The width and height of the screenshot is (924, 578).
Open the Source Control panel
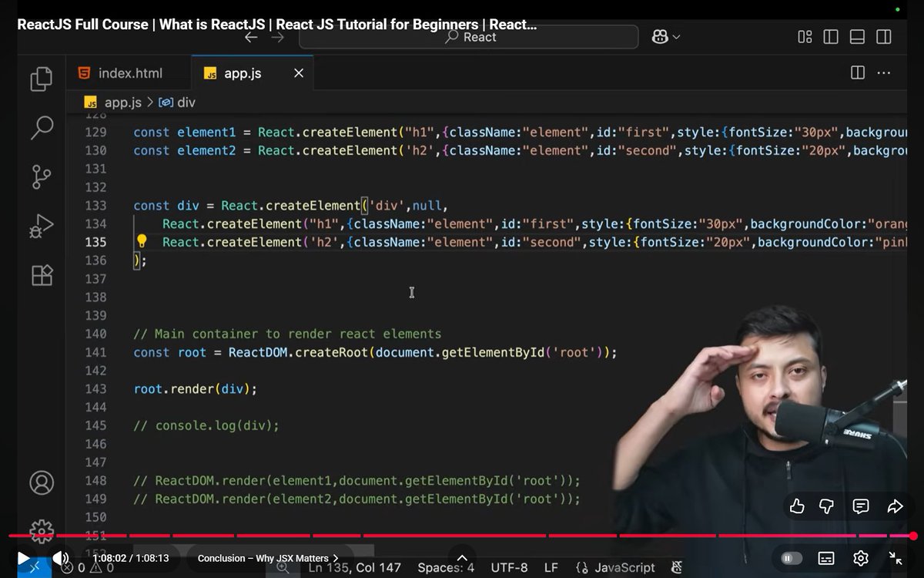click(x=41, y=176)
